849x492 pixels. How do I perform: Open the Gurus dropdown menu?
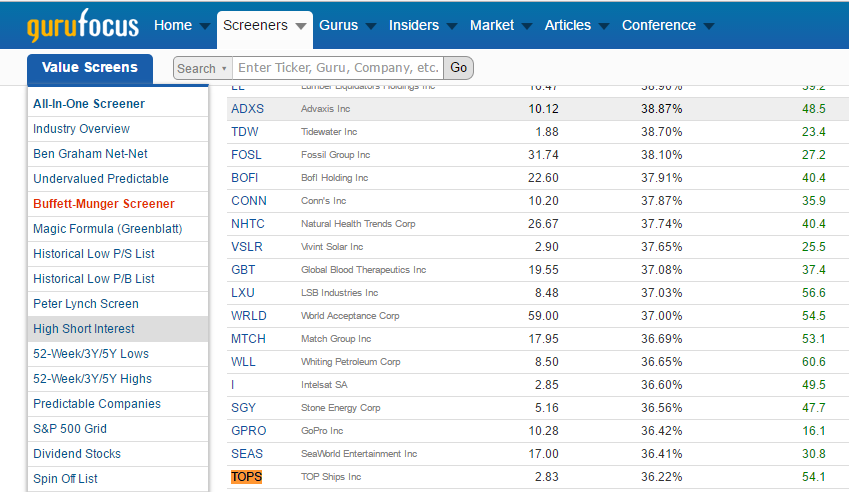(347, 26)
